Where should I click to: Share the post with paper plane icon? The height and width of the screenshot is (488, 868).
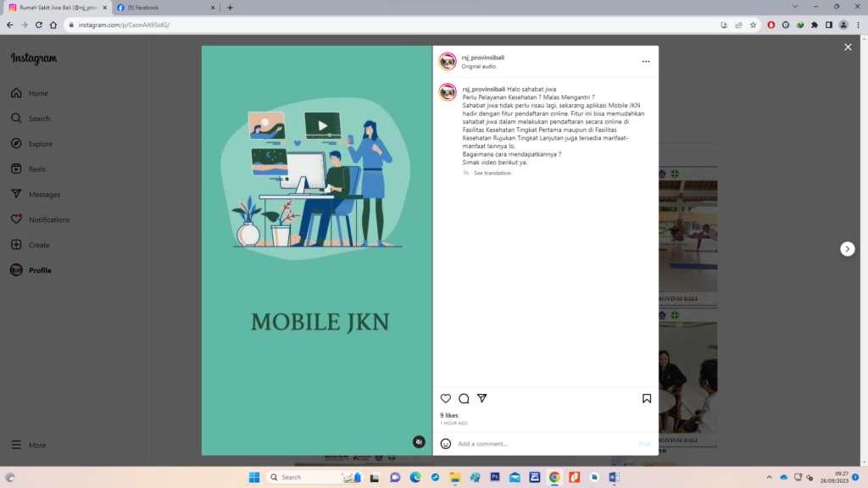point(482,398)
